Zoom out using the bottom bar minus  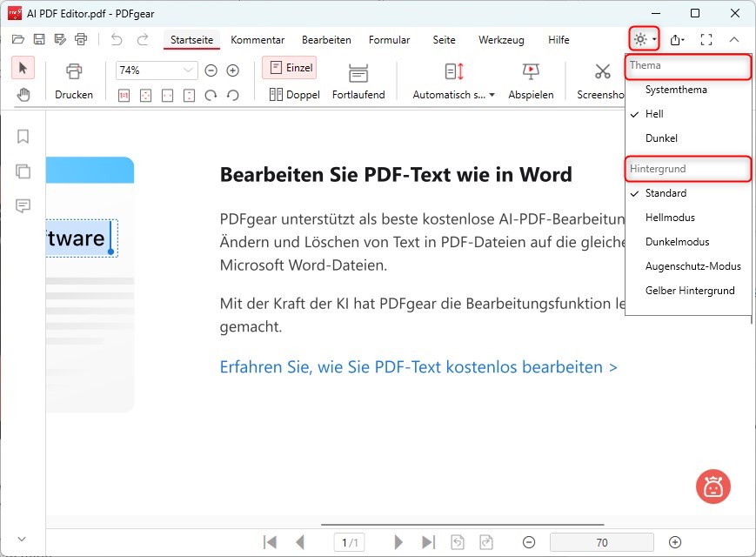click(529, 542)
